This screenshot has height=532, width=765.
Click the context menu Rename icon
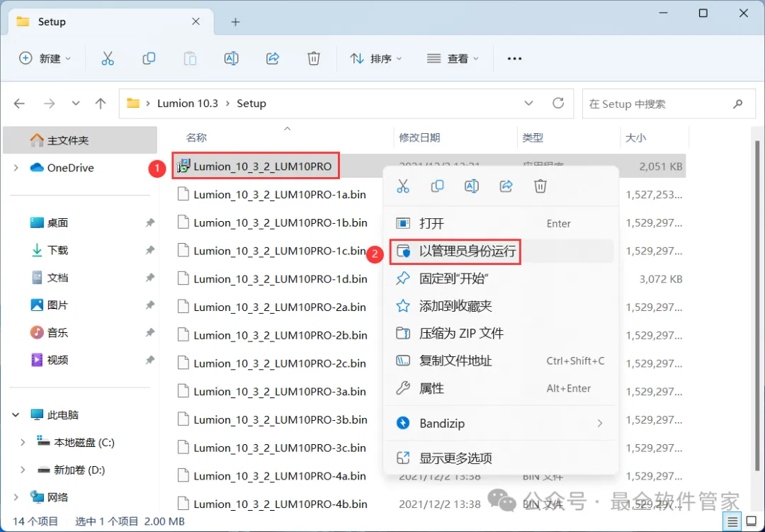tap(471, 186)
